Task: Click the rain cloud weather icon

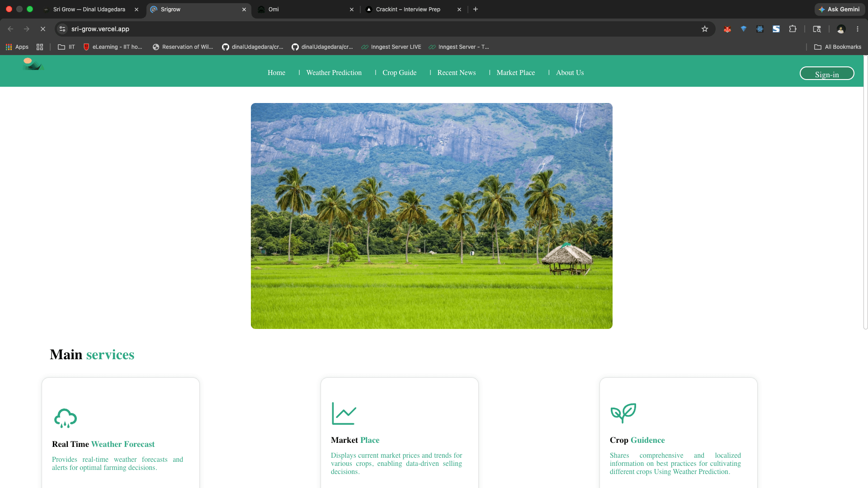Action: point(66,418)
